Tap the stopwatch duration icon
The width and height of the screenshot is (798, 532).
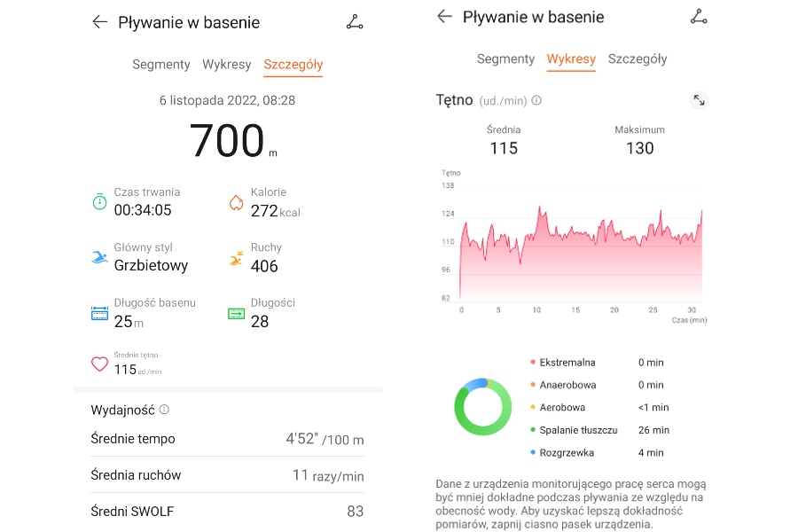[99, 202]
